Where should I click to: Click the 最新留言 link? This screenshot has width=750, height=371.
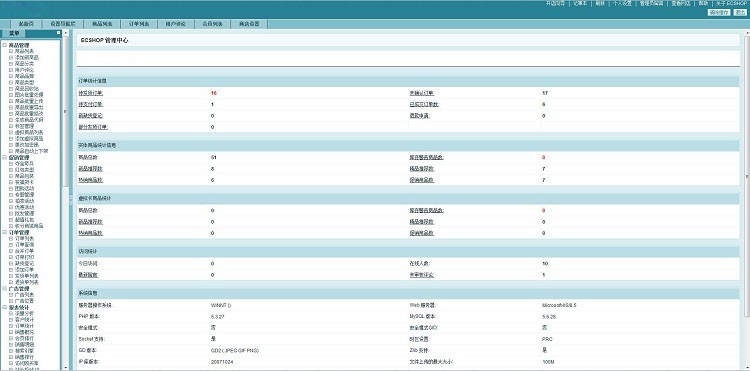89,275
